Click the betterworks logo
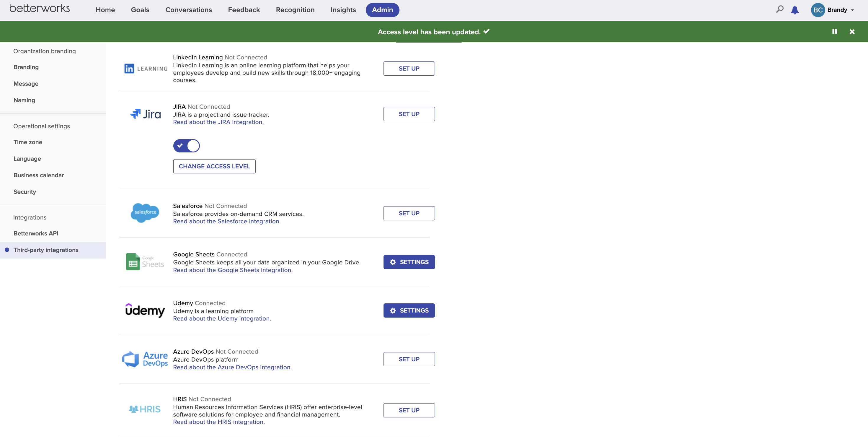Screen dimensions: 868x444 [x=40, y=9]
